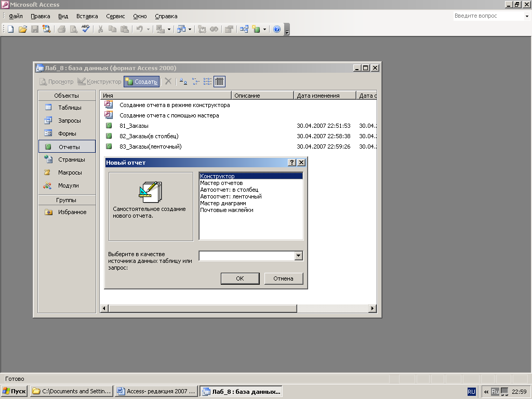Switch to Small Icons view
This screenshot has width=532, height=399.
[195, 82]
